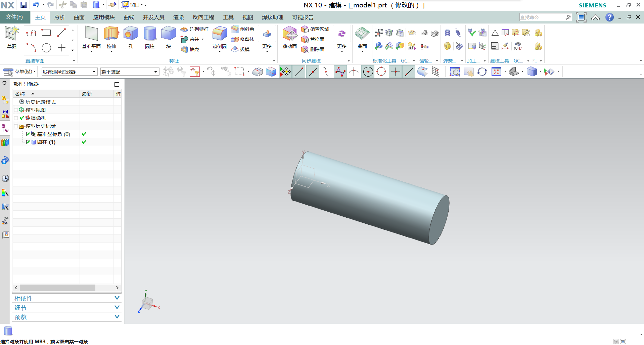
Task: Open the 合并 dropdown arrow
Action: pos(203,39)
